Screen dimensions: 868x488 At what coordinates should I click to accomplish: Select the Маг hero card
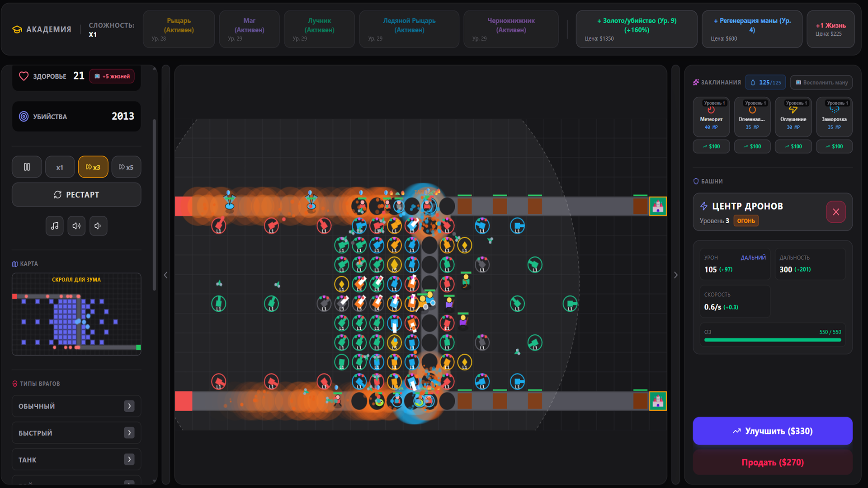click(249, 29)
